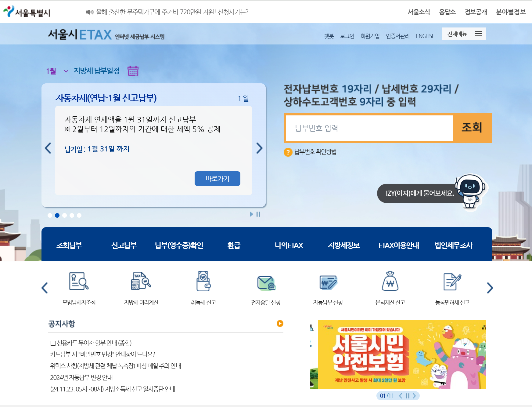Click the 주거비 720만원 지원 announcement text
Viewport: 532px width, 407px height.
coord(172,12)
